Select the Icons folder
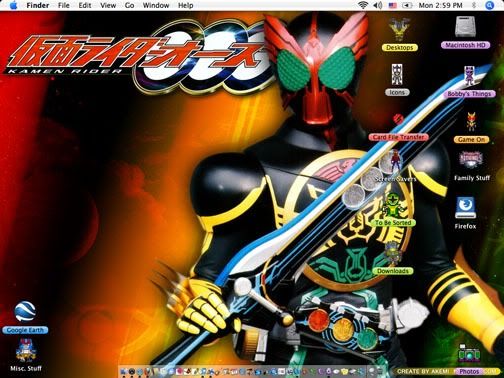504x378 pixels. pos(397,75)
